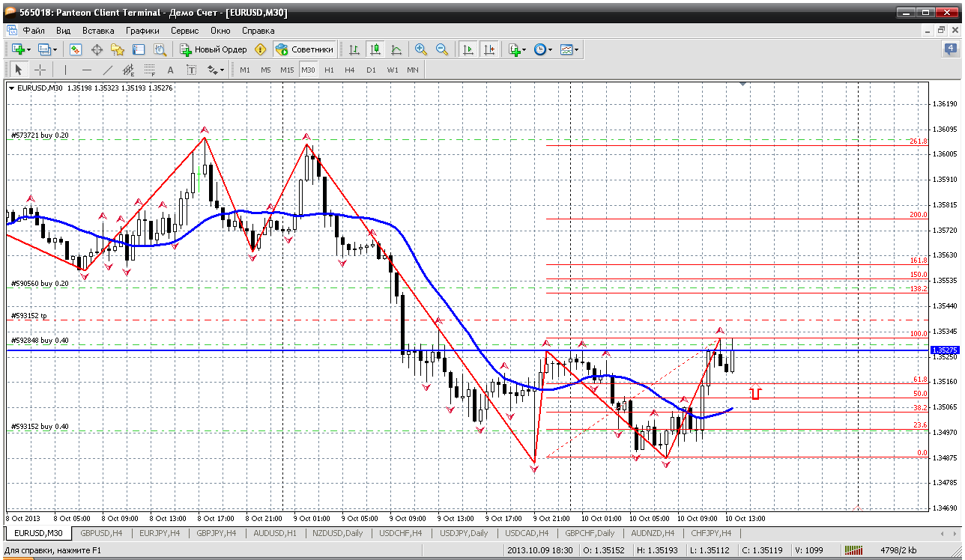Expand the Templates dropdown
This screenshot has height=560, width=965.
[577, 49]
